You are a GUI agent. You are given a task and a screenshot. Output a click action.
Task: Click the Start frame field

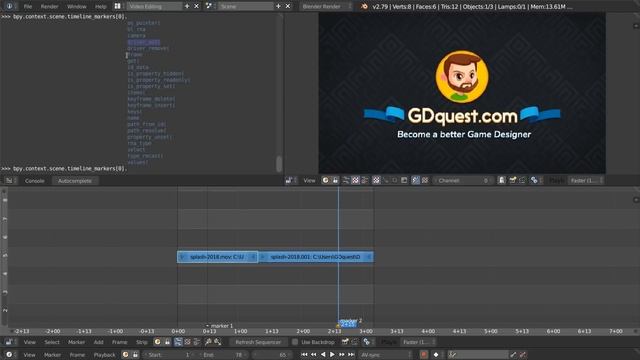coord(169,355)
